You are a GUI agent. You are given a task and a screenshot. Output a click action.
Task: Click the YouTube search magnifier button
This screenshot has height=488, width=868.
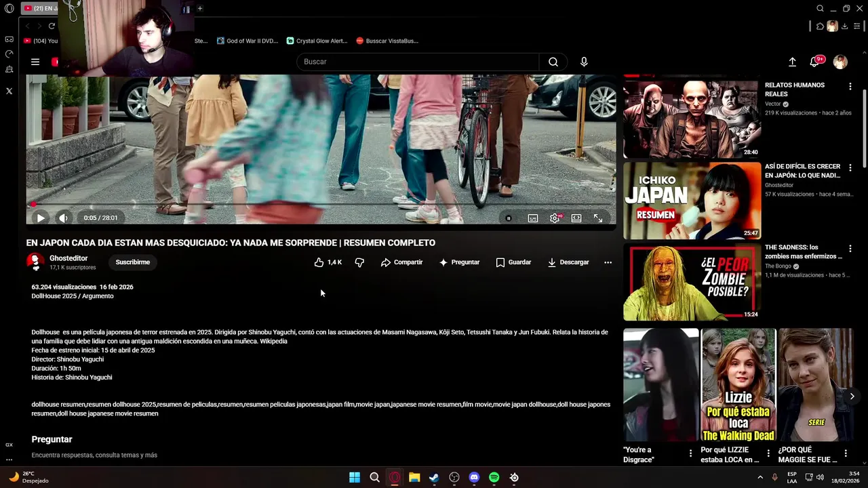(x=553, y=62)
